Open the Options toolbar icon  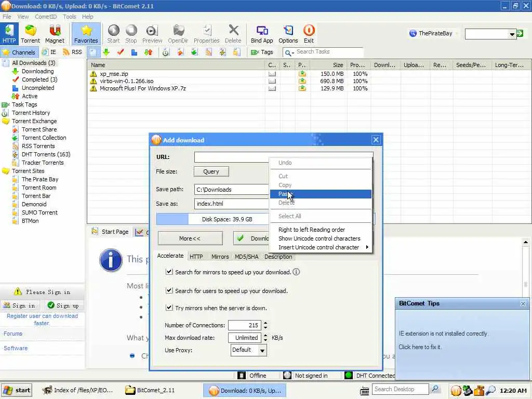(288, 34)
